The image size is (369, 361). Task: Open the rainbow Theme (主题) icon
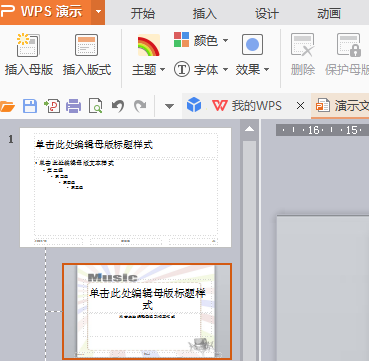149,45
